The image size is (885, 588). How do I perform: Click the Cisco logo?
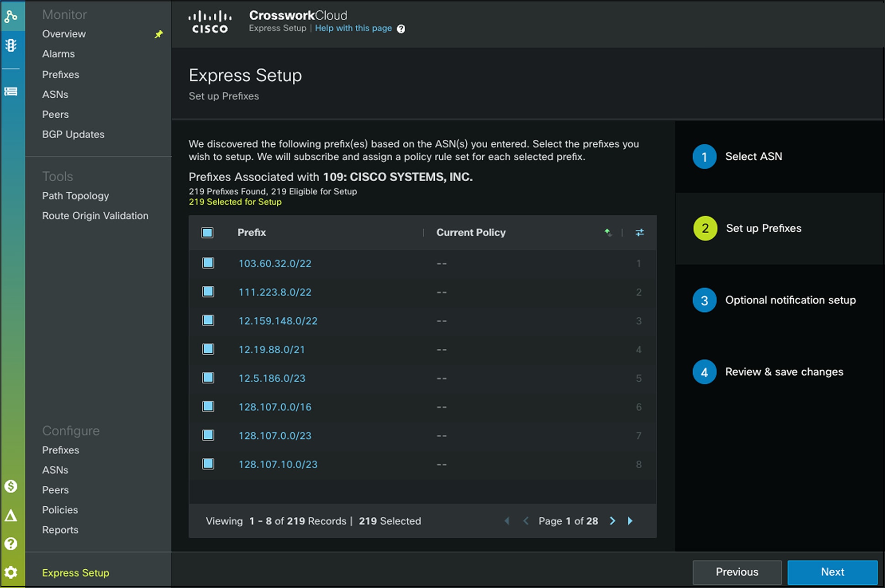tap(210, 22)
